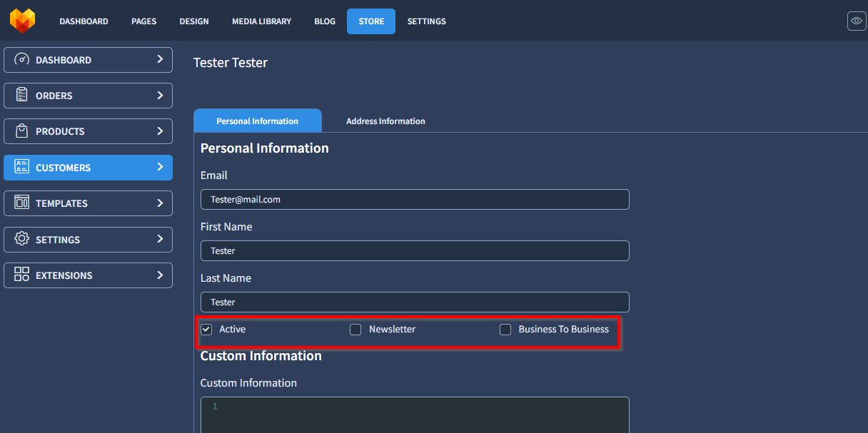Click the Dashboard gauge icon in sidebar
This screenshot has width=868, height=433.
pos(21,60)
